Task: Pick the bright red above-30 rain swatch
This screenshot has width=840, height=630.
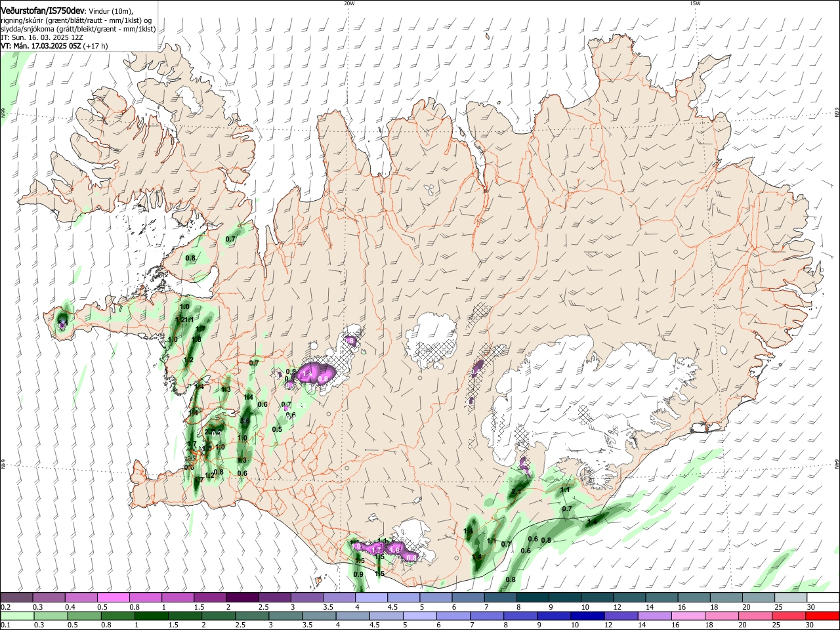Action: tap(824, 616)
